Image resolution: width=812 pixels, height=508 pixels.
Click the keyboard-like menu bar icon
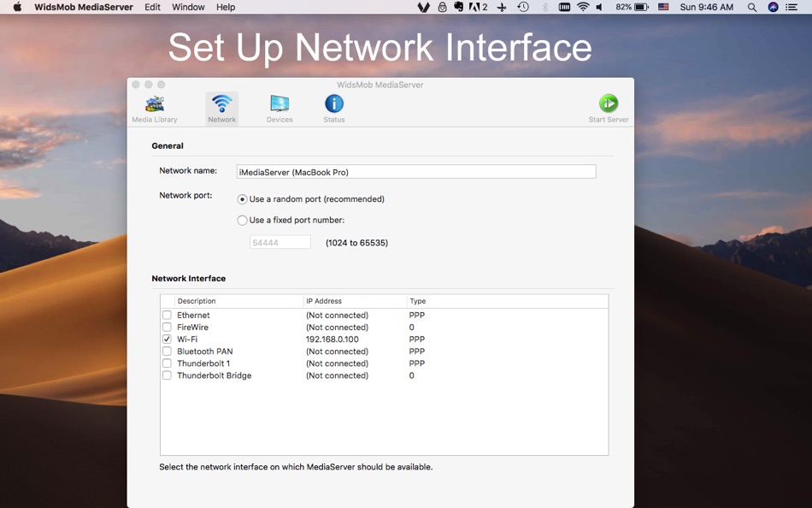(564, 7)
